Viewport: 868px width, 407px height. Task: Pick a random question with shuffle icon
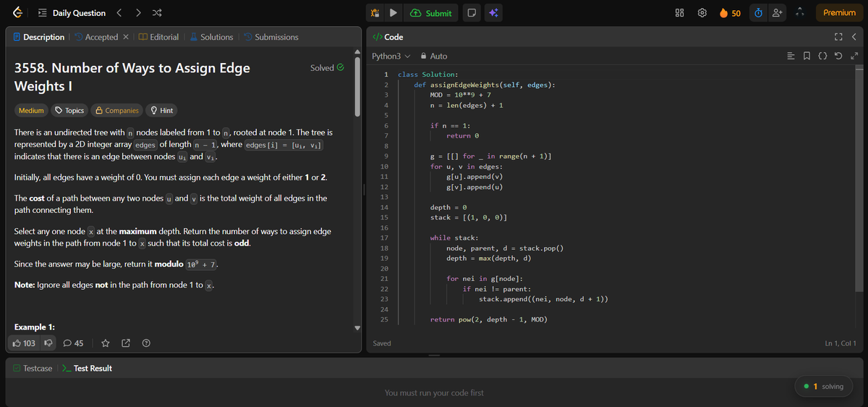(x=158, y=13)
